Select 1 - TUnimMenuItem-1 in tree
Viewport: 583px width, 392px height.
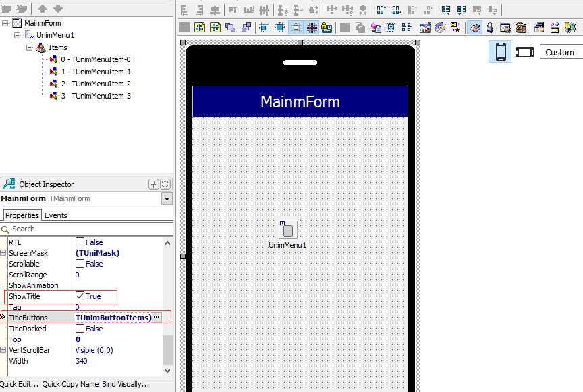click(96, 72)
